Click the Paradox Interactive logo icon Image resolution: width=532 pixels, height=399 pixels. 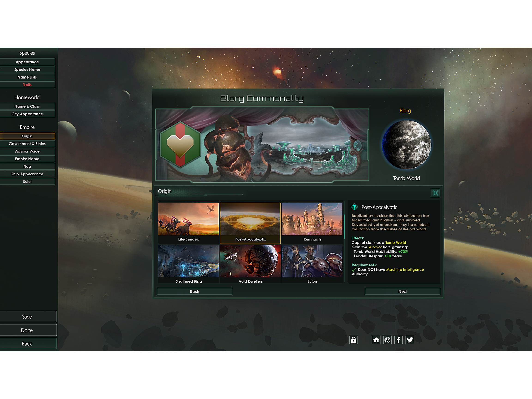(387, 340)
